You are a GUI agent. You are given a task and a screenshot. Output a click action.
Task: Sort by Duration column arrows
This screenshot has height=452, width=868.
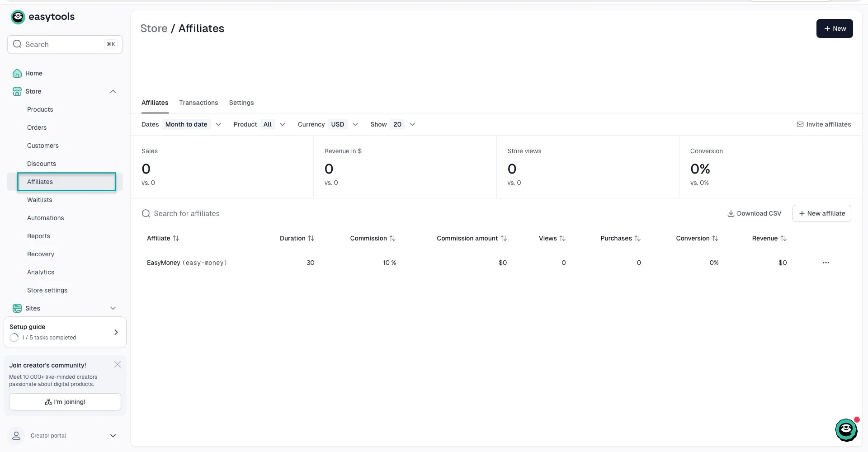tap(311, 238)
